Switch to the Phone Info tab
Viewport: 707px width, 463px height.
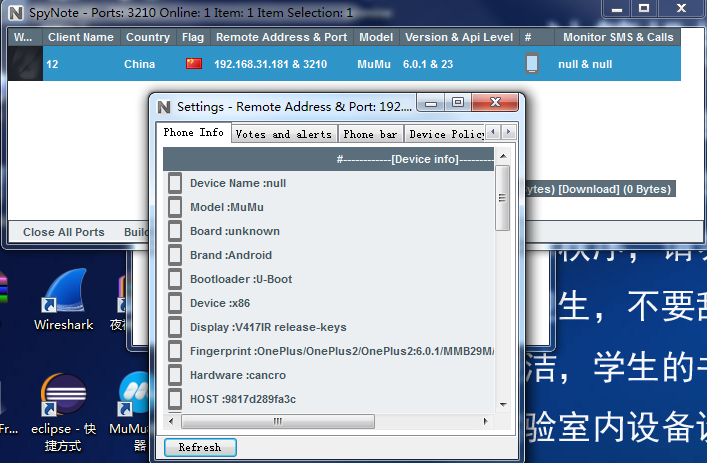[193, 133]
